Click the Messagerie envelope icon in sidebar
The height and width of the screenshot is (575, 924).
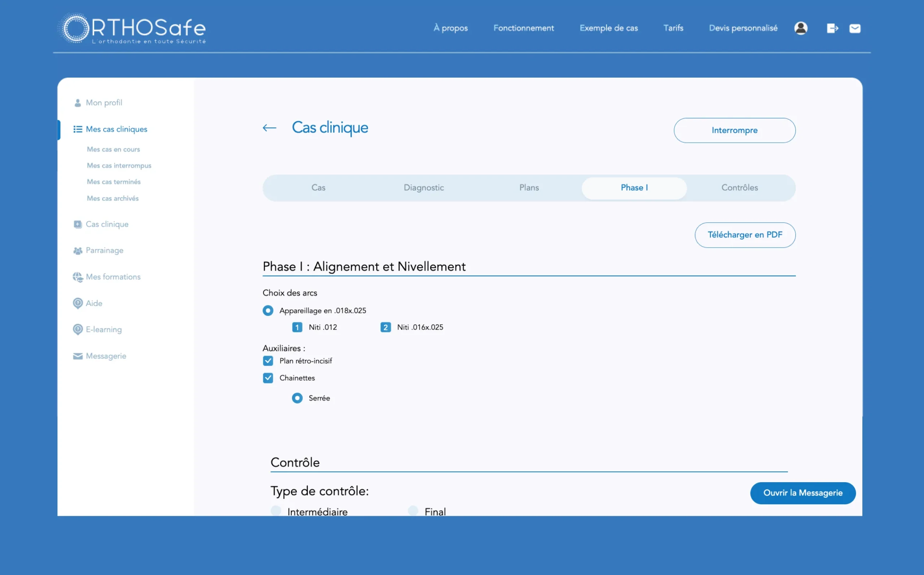point(78,356)
